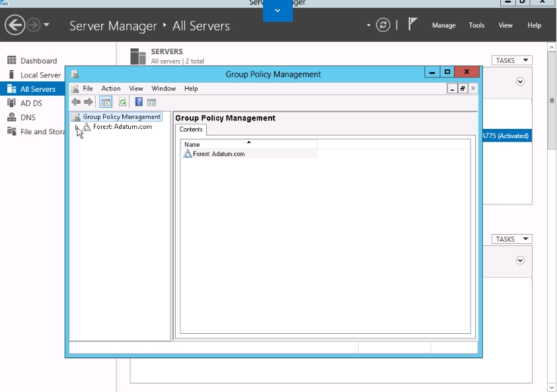This screenshot has width=557, height=392.
Task: Click the MMC console icon beside File
Action: click(x=75, y=89)
